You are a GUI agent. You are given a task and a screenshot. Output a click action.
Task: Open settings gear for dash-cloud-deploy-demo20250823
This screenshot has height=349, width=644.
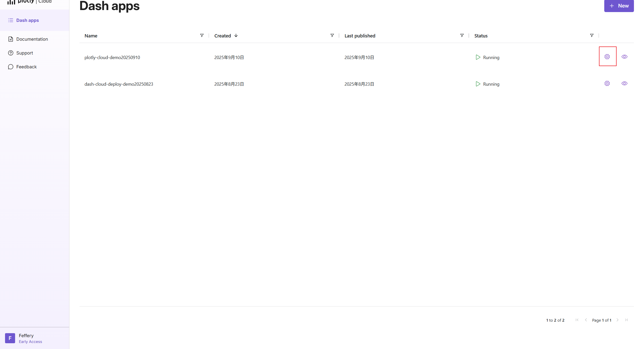point(607,83)
